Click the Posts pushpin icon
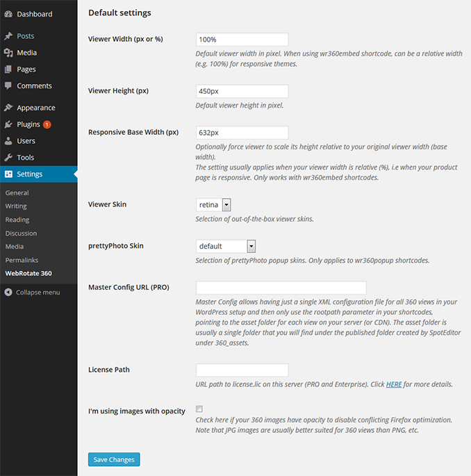This screenshot has height=476, width=471. coord(8,36)
